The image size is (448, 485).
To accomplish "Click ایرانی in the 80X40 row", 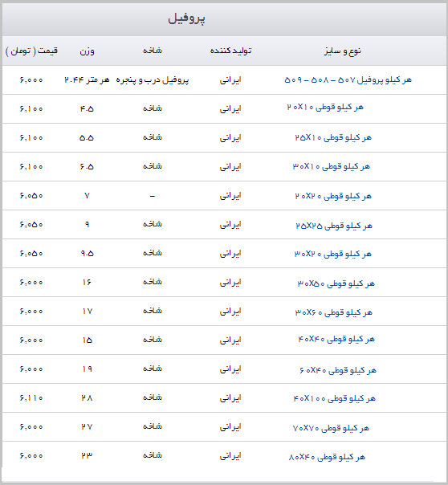I will click(230, 456).
